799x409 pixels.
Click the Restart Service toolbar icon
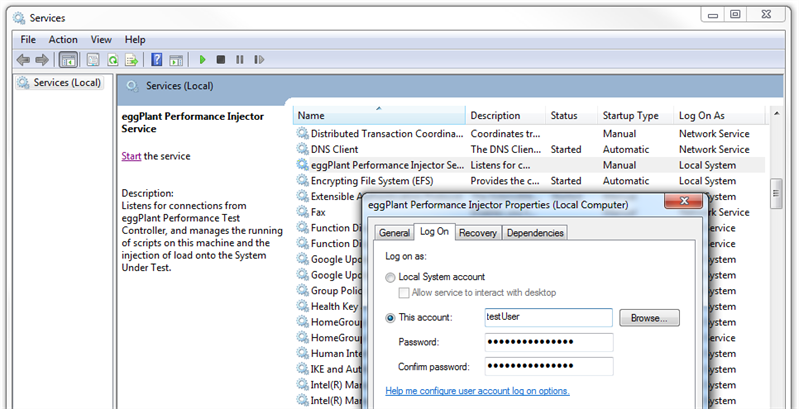tap(257, 60)
